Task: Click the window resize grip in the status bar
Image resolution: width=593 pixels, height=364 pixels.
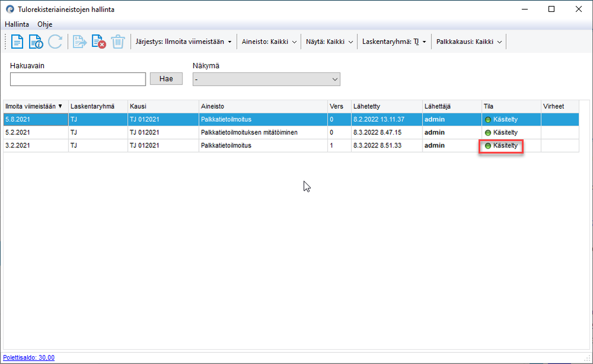Action: [x=587, y=358]
